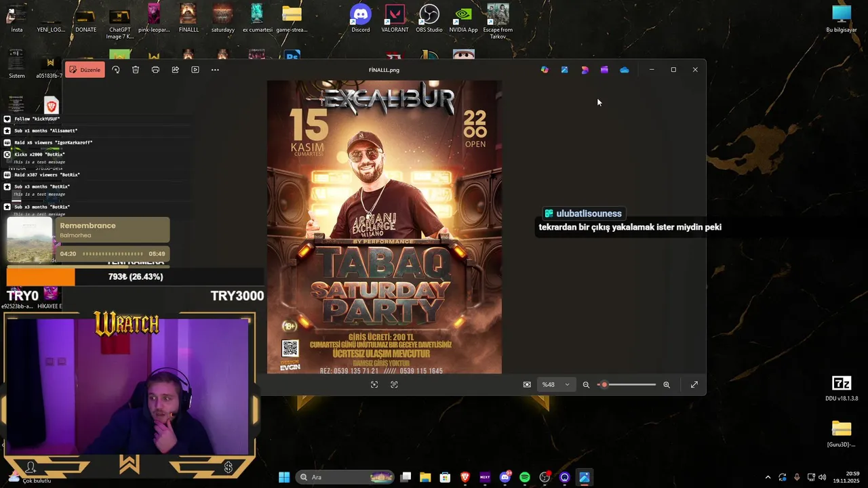Click the Remembrance song title in overlay
Image resolution: width=868 pixels, height=488 pixels.
coord(87,226)
